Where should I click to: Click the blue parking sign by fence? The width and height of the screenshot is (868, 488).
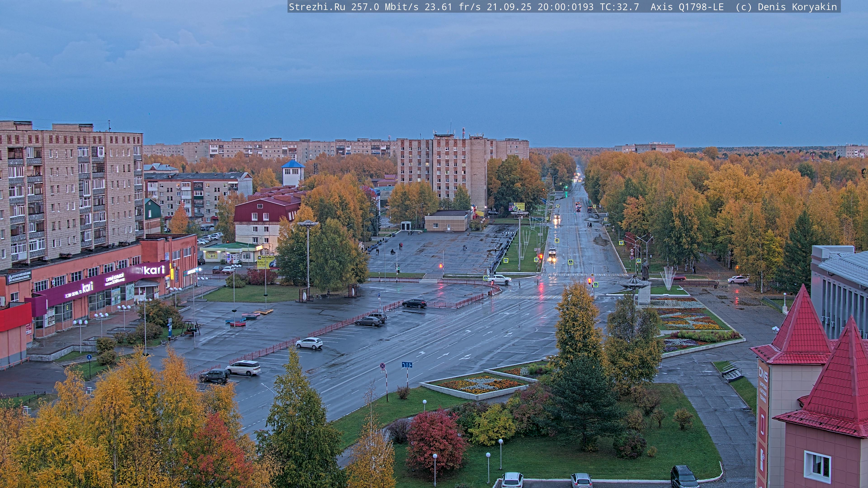tap(380, 295)
